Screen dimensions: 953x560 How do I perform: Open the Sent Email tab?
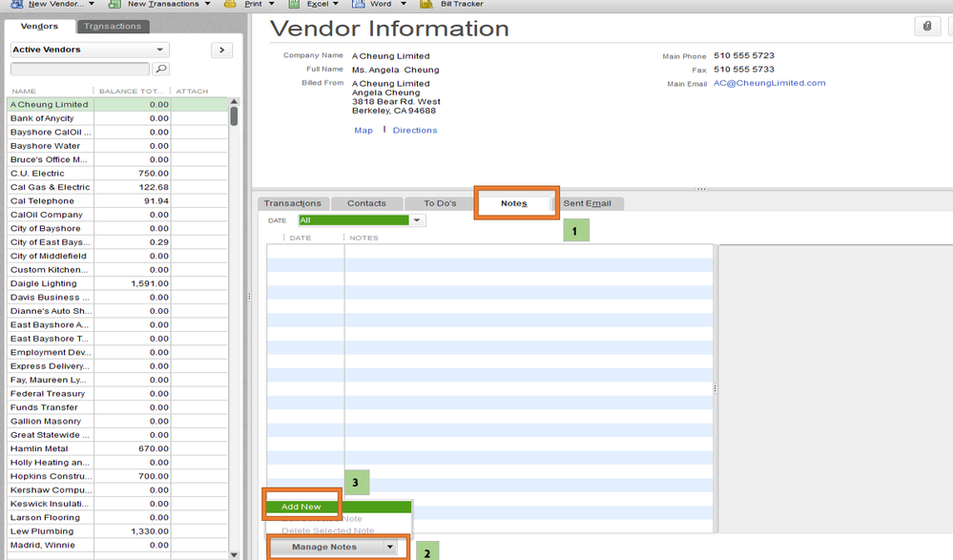click(x=587, y=203)
